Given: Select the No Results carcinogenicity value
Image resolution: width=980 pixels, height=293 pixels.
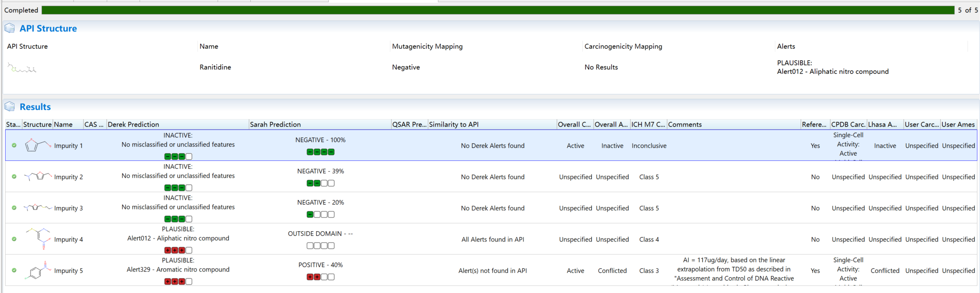Looking at the screenshot, I should point(601,67).
